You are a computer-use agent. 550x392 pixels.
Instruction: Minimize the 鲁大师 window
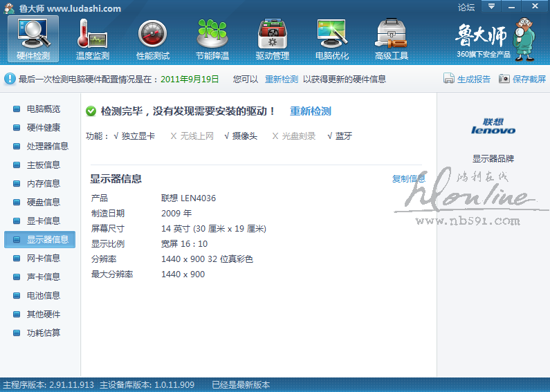coord(511,6)
